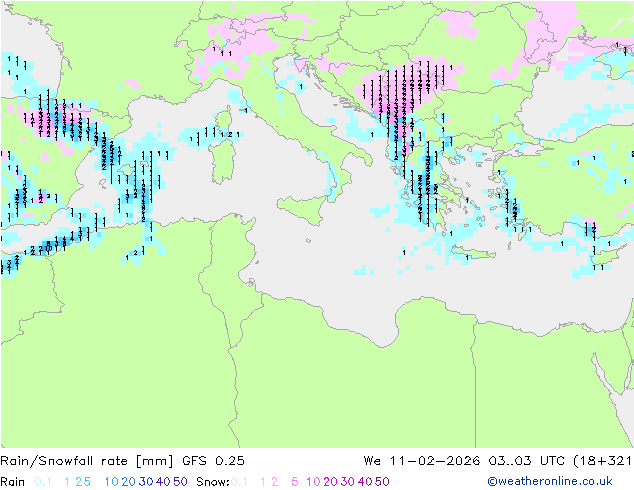Select the Rain legend value 0.1

[x=43, y=482]
